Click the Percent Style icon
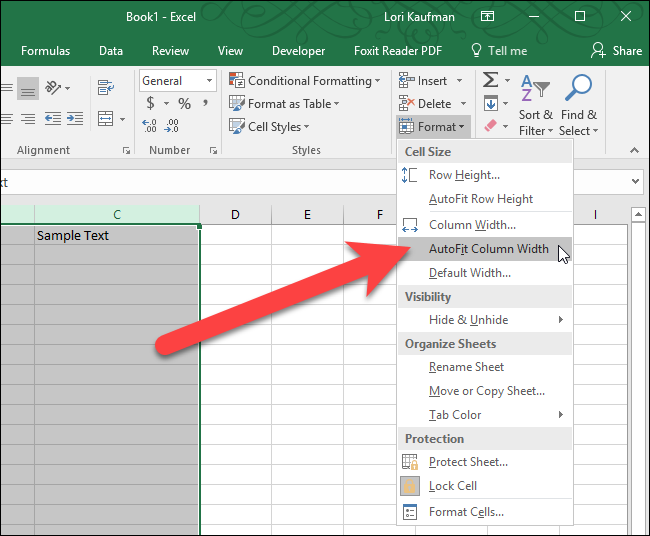Screen dimensions: 650x536 coord(185,104)
